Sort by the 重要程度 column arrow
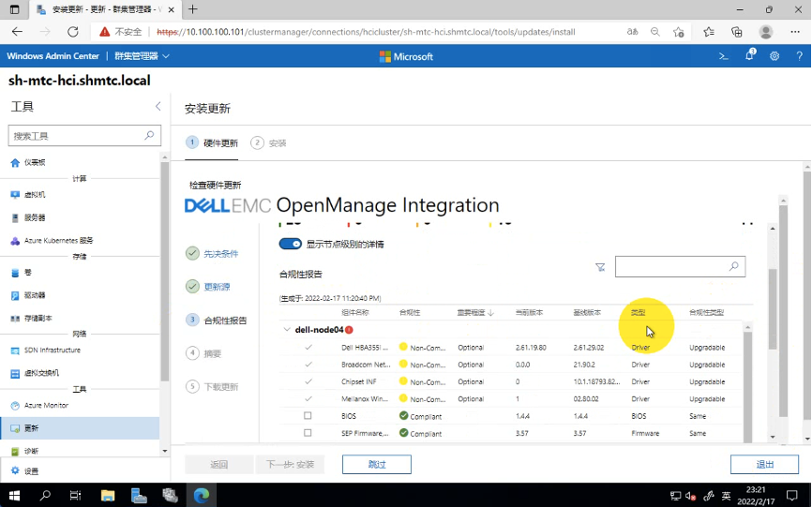 click(491, 312)
